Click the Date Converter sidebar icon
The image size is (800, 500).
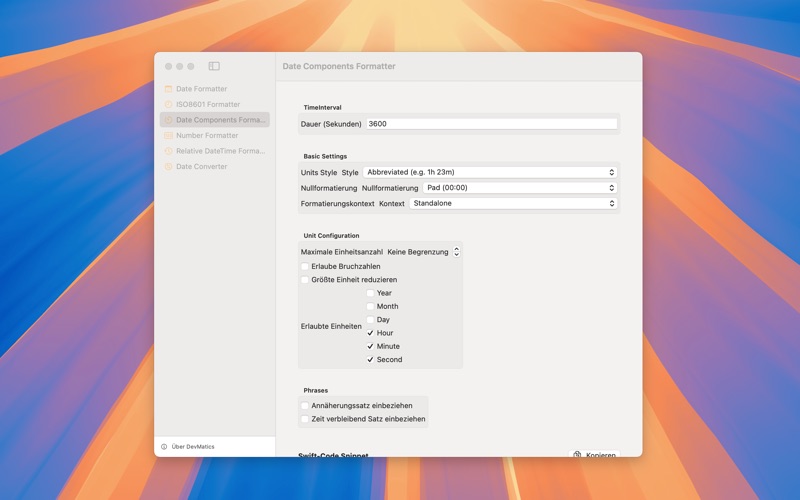(168, 166)
